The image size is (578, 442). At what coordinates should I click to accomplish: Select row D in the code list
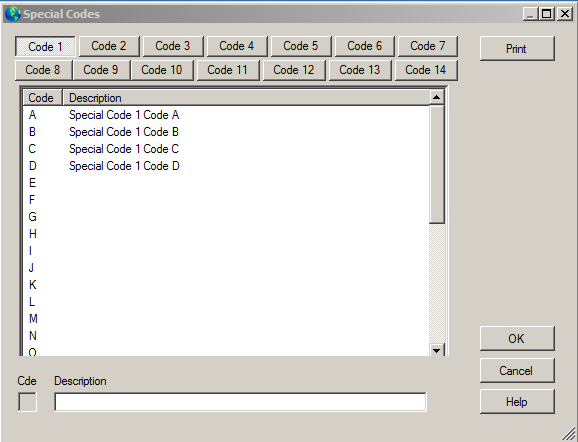point(226,166)
